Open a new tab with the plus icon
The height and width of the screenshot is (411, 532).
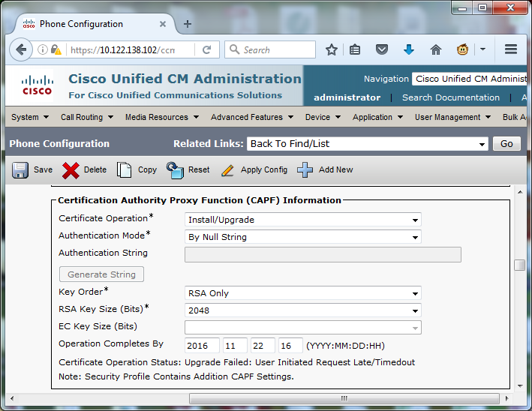click(188, 24)
